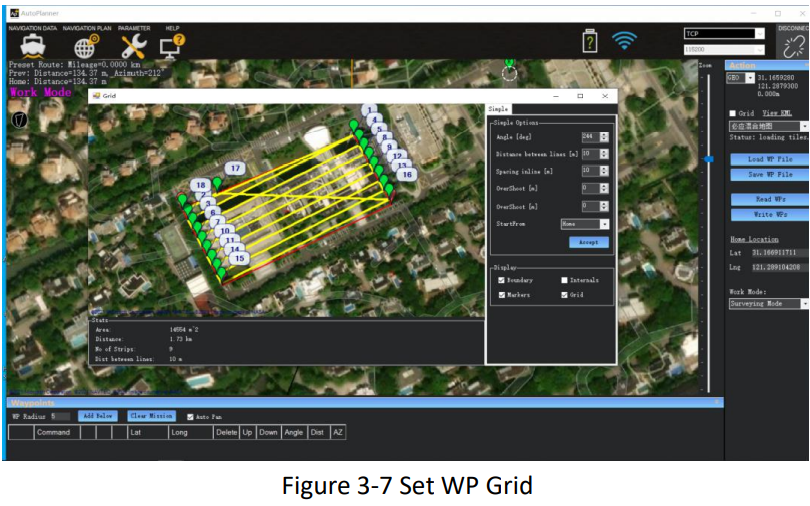Click the View KML link
This screenshot has width=810, height=506.
click(777, 113)
